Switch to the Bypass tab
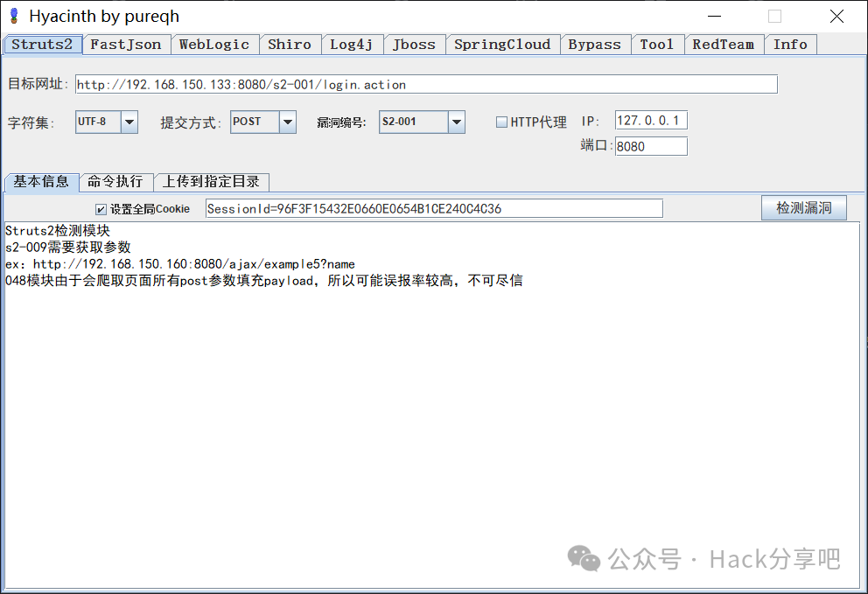Screen dimensions: 868x594 coord(595,45)
